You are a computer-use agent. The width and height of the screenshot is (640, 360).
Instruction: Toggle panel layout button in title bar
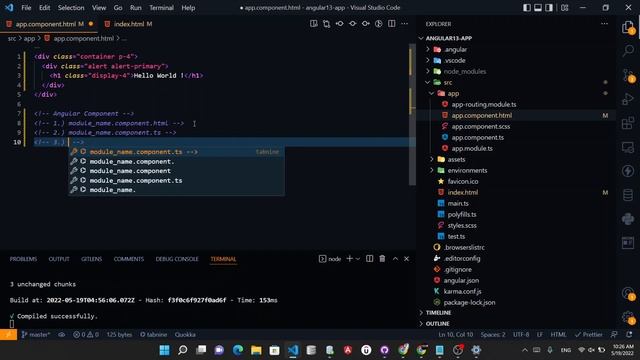pos(538,8)
